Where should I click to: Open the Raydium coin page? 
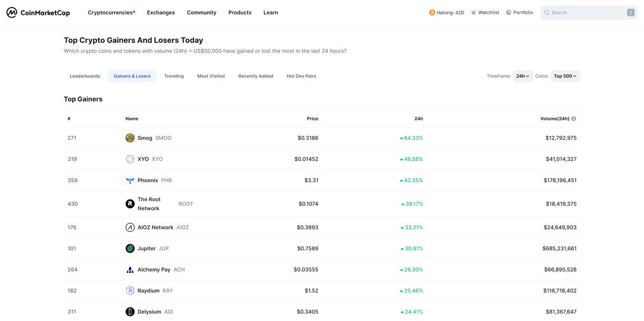coord(149,290)
